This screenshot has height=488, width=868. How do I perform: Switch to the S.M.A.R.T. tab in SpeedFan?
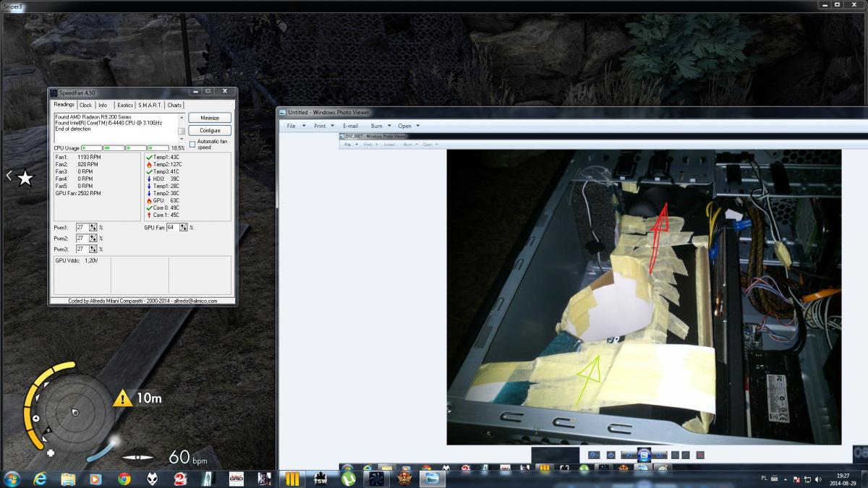coord(150,106)
